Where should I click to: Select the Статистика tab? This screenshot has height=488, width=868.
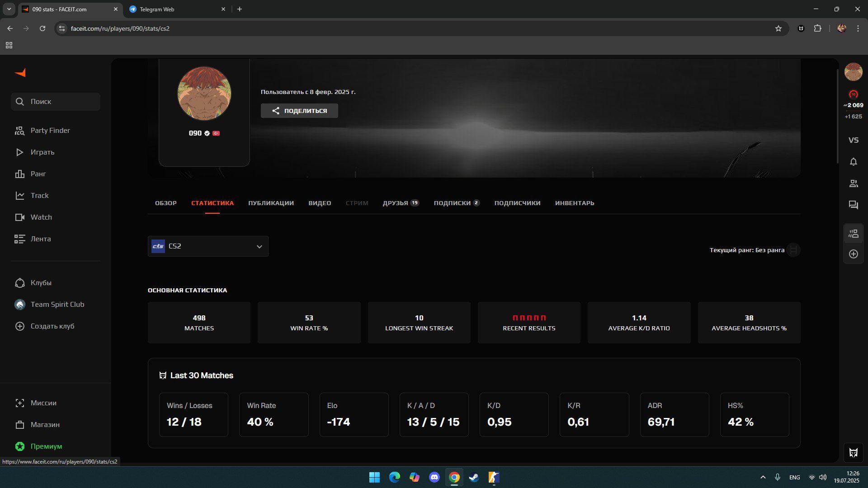pyautogui.click(x=212, y=203)
